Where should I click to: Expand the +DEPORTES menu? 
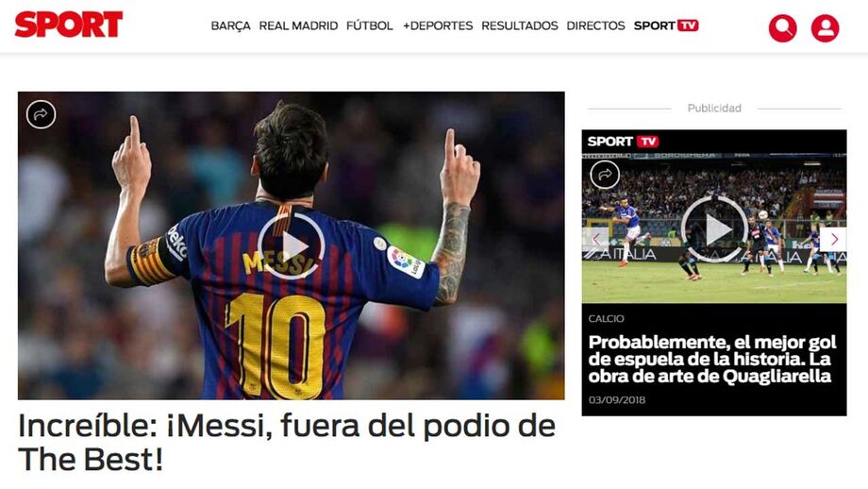click(438, 26)
